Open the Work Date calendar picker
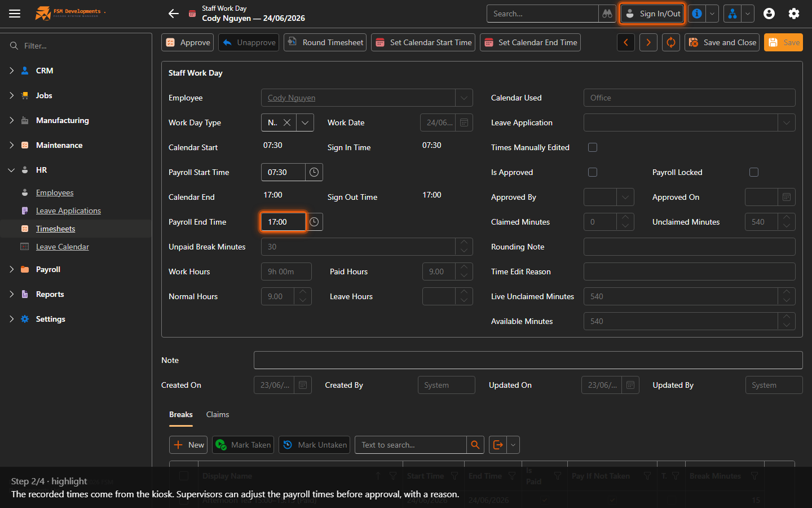Viewport: 812px width, 508px height. (464, 122)
